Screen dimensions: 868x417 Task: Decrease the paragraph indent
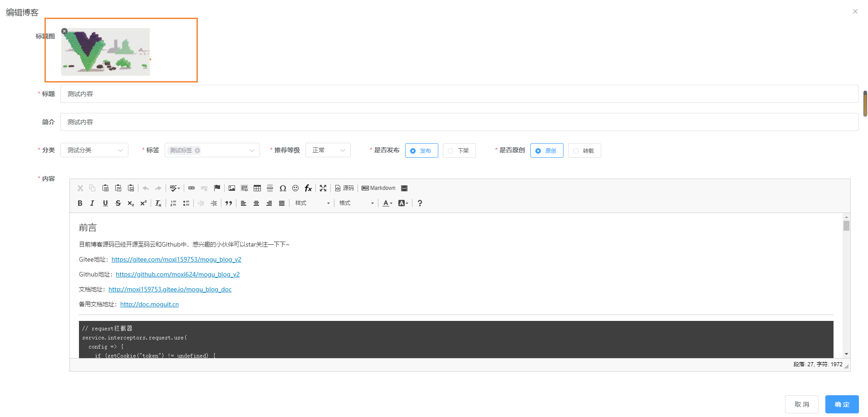coord(201,203)
